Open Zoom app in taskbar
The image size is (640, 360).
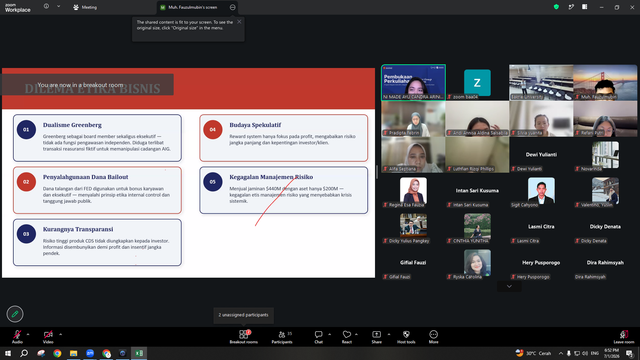[90, 353]
